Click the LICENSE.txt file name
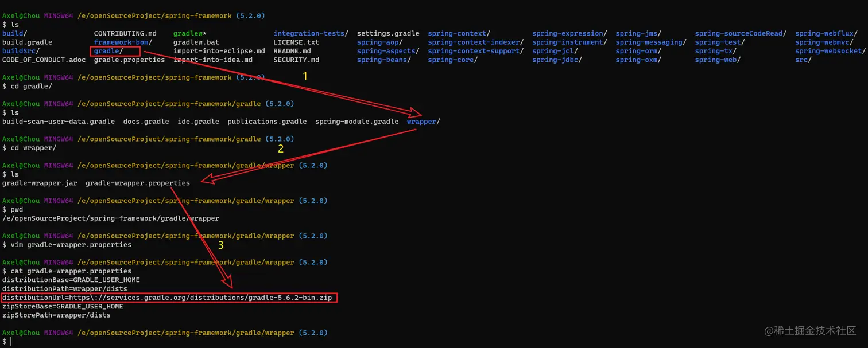 coord(296,42)
